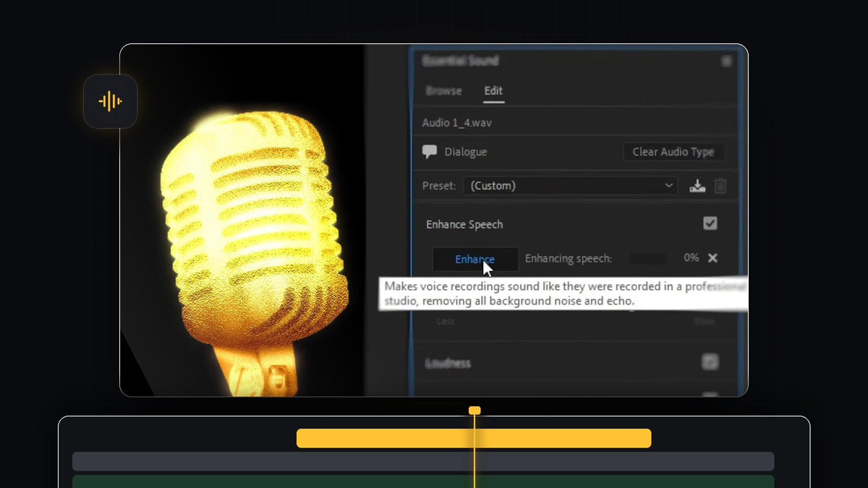Toggle the Enhance Speech checkbox
The width and height of the screenshot is (868, 488).
pos(710,223)
